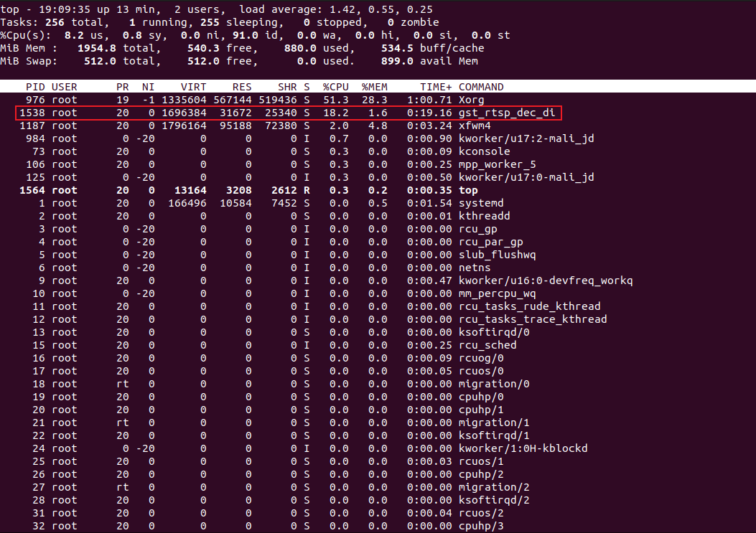Click the "1:00.71" time value

click(429, 100)
